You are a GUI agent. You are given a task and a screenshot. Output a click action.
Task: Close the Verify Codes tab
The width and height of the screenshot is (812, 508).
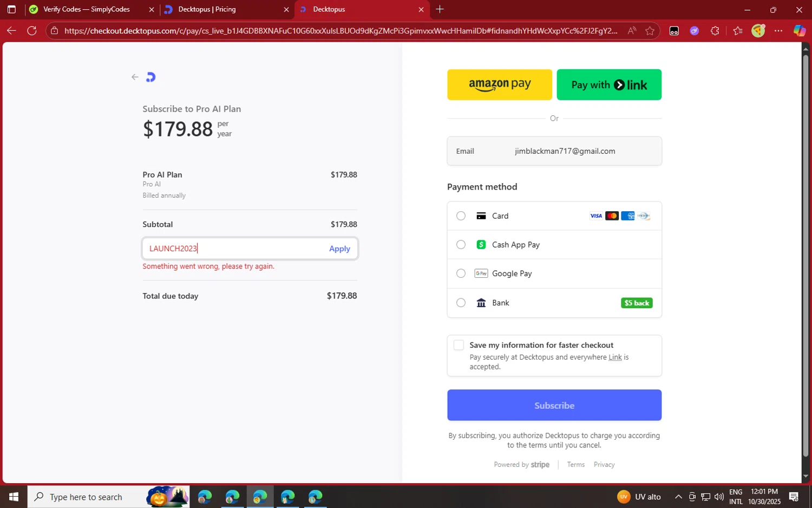click(x=152, y=9)
